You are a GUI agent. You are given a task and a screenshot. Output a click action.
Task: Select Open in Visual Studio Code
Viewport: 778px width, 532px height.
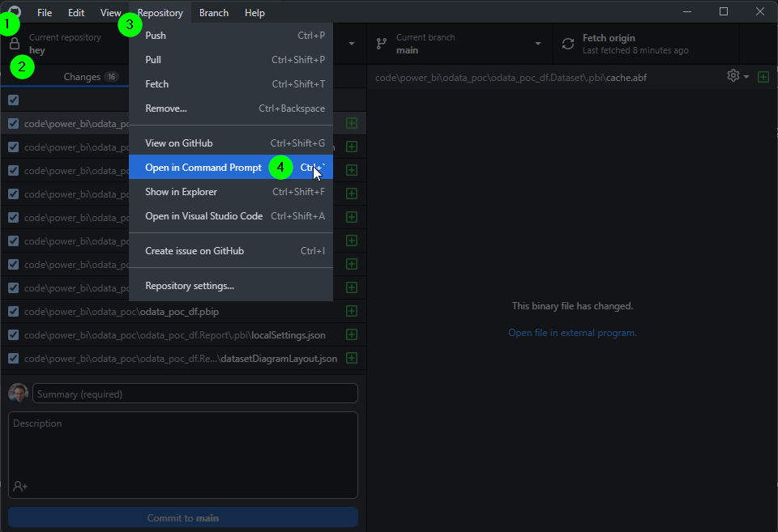tap(231, 216)
